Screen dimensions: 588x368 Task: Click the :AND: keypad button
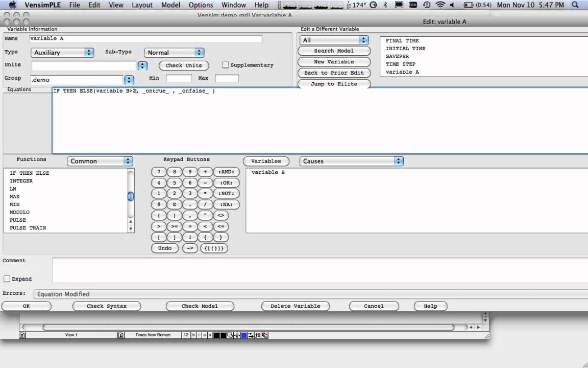coord(226,172)
